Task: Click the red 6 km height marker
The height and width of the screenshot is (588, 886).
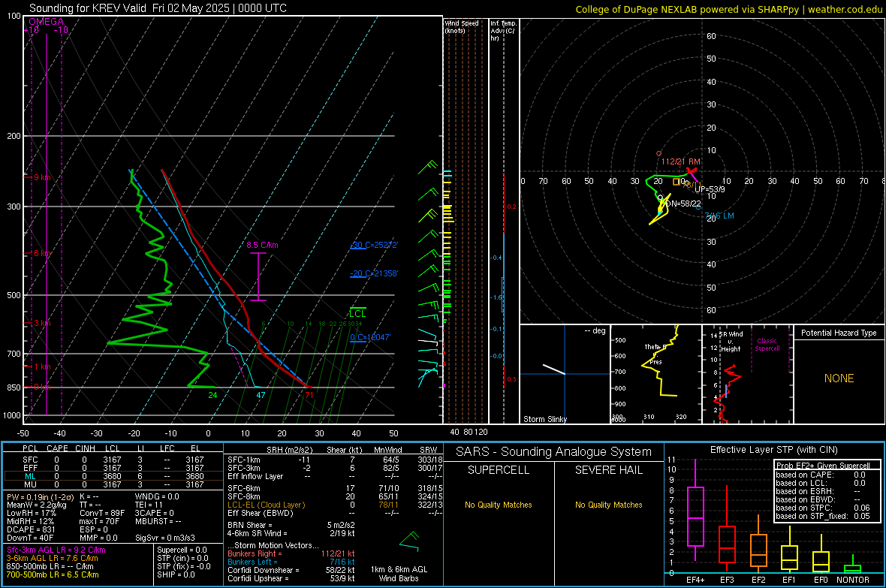Action: pyautogui.click(x=42, y=253)
